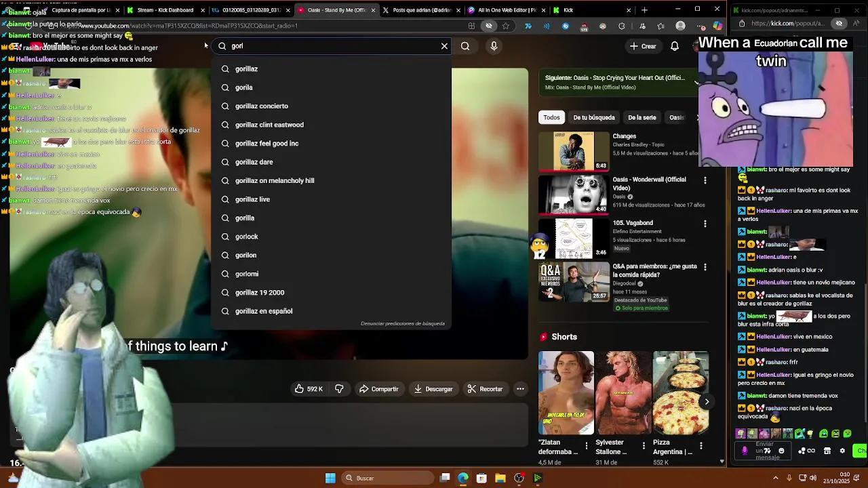Toggle the tracking prevention eye icon

(488, 26)
